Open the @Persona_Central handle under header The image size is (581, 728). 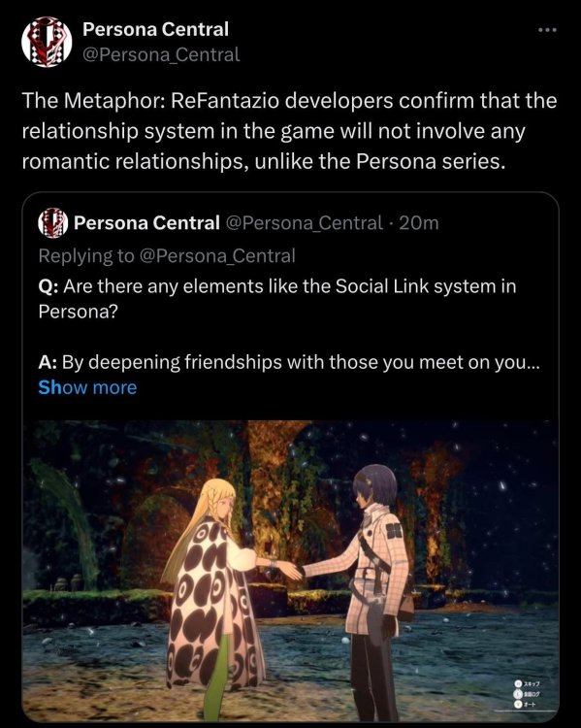[x=161, y=54]
